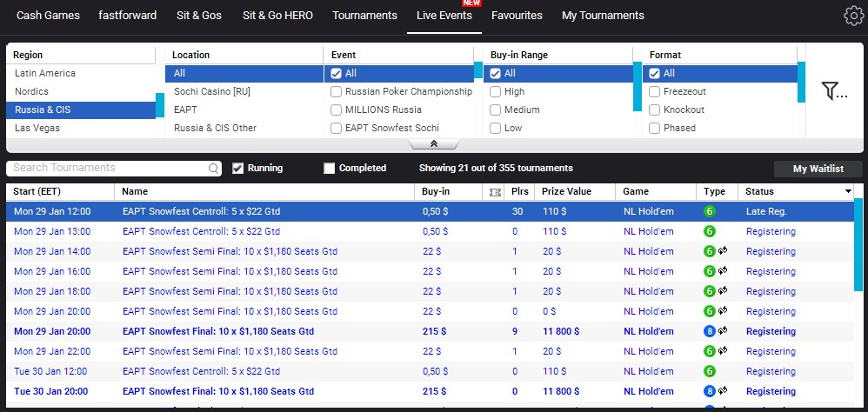This screenshot has height=412, width=868.
Task: Toggle the Format All checkbox
Action: (654, 73)
